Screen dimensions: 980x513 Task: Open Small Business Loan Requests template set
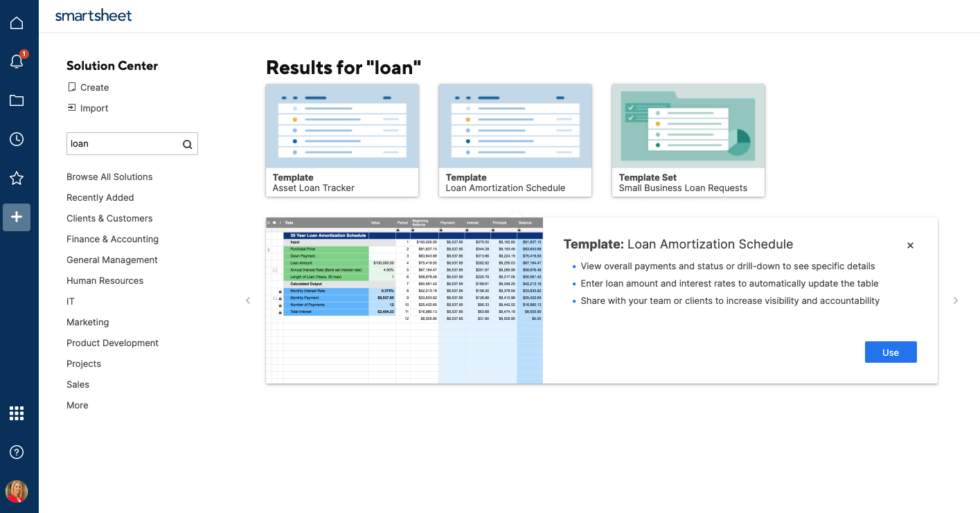click(x=688, y=141)
